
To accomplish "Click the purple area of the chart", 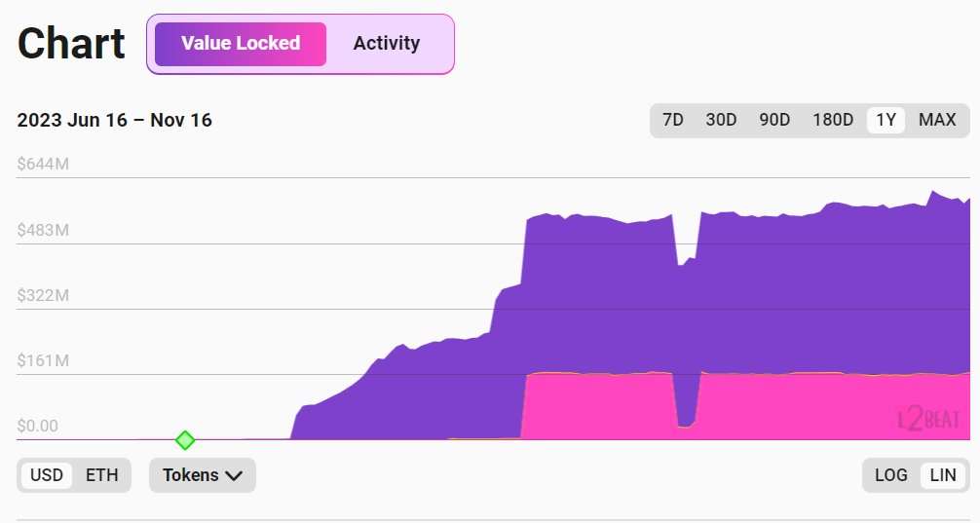I will coord(604,292).
